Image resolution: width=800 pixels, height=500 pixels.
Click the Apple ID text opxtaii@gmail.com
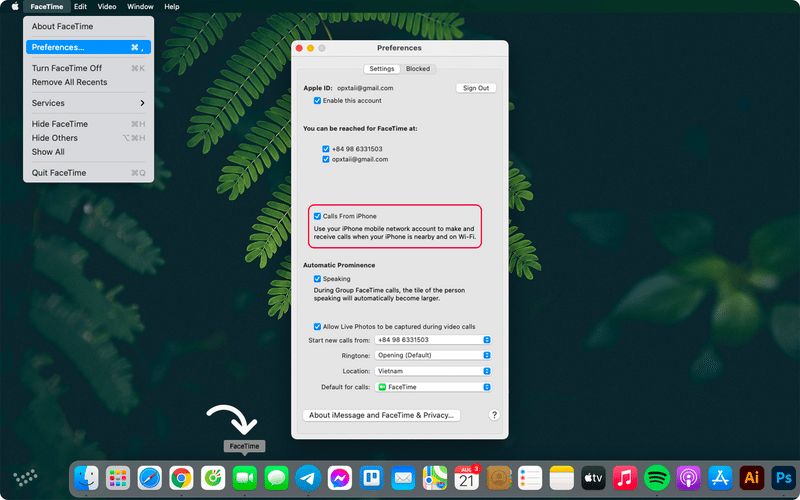point(365,88)
